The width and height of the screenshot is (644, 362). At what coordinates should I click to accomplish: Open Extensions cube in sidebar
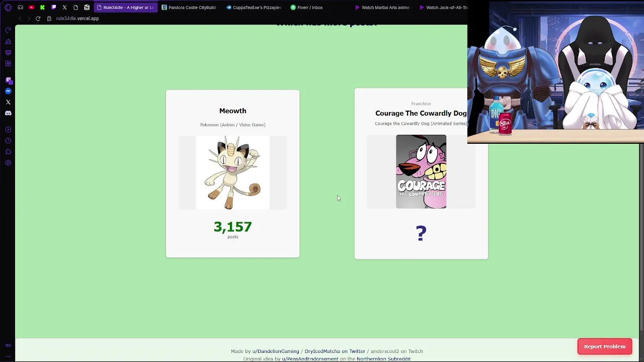tap(8, 152)
